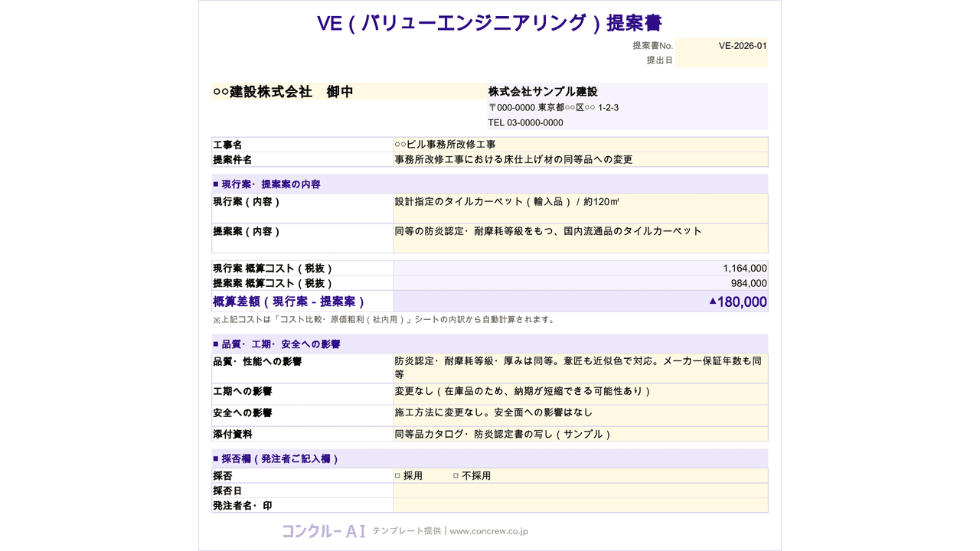Click the 提案案 概算コスト(税抜) label
This screenshot has height=551, width=980.
pos(273,283)
